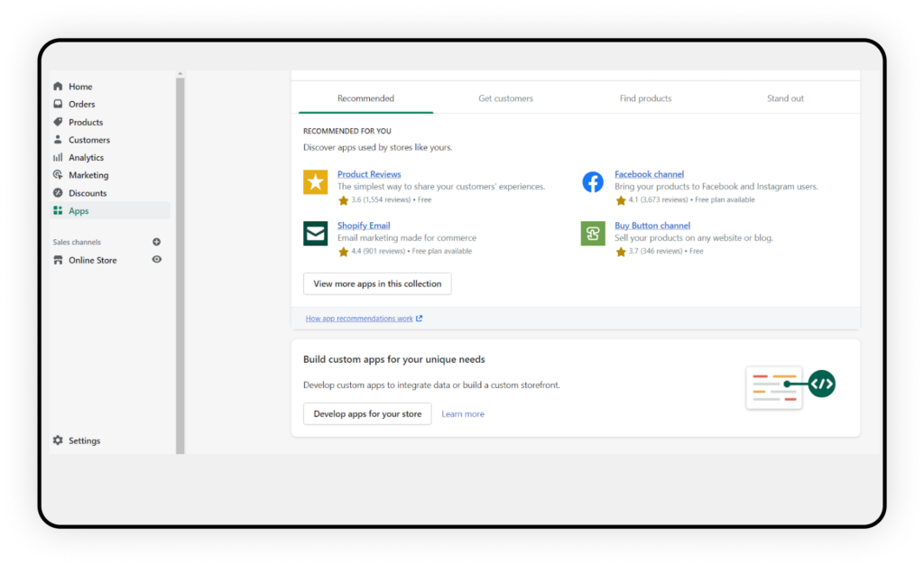Click the Product Reviews star app icon
This screenshot has width=924, height=565.
(x=315, y=182)
